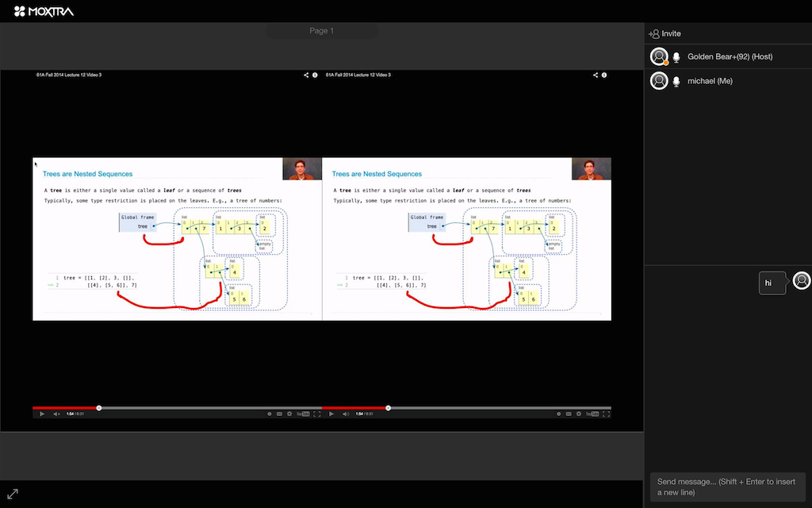Click info icon on right video

[x=604, y=75]
